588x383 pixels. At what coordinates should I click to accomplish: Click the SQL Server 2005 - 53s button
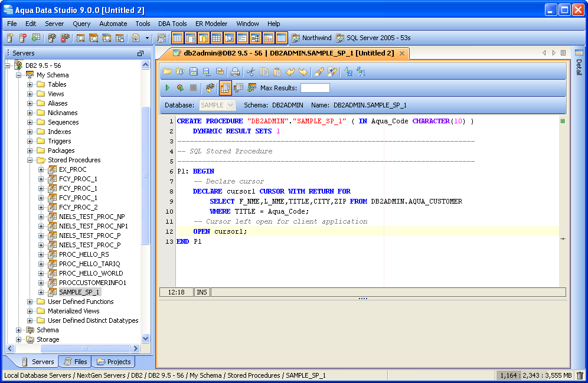point(373,38)
